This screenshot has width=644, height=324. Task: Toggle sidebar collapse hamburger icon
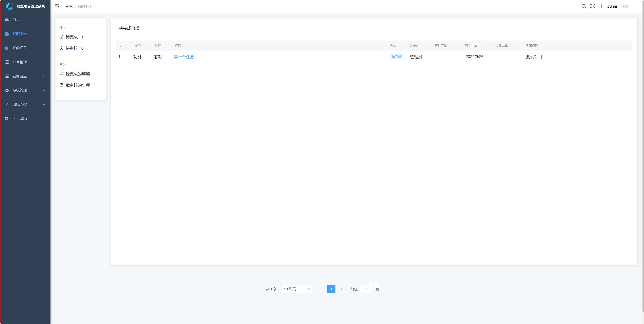pyautogui.click(x=57, y=6)
